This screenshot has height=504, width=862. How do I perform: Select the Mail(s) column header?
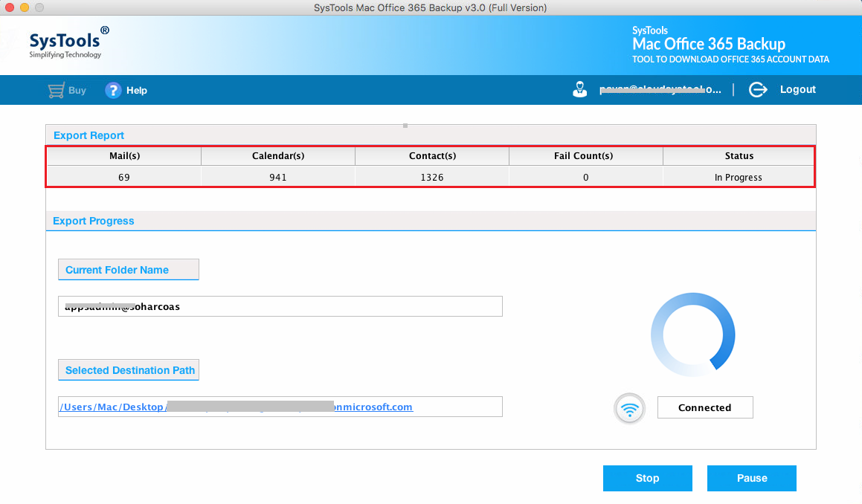124,156
